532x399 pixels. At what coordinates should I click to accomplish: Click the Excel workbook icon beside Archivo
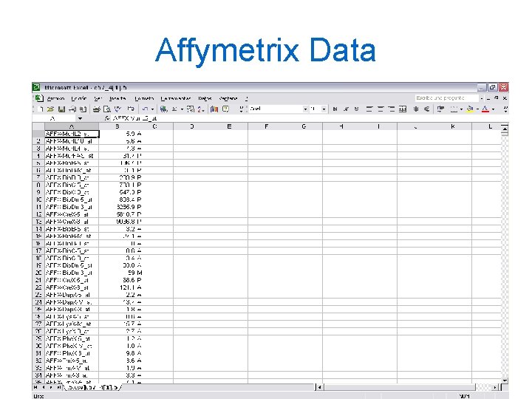[x=39, y=98]
